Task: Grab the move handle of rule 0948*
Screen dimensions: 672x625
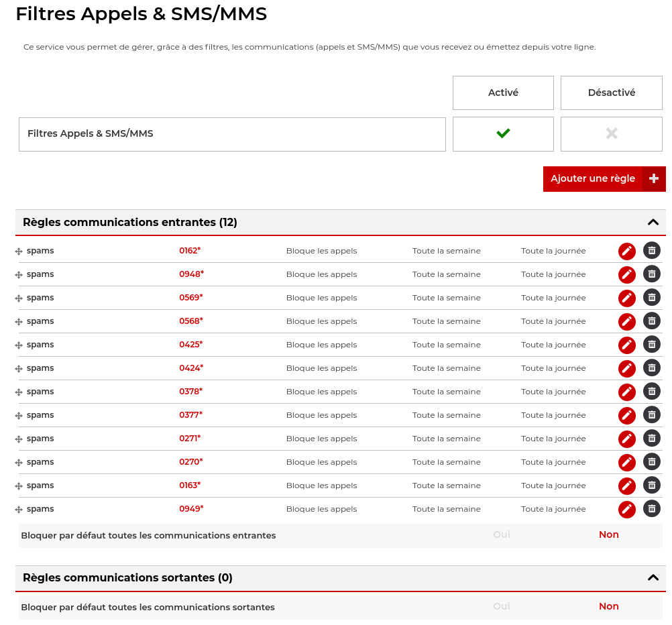Action: pyautogui.click(x=18, y=275)
